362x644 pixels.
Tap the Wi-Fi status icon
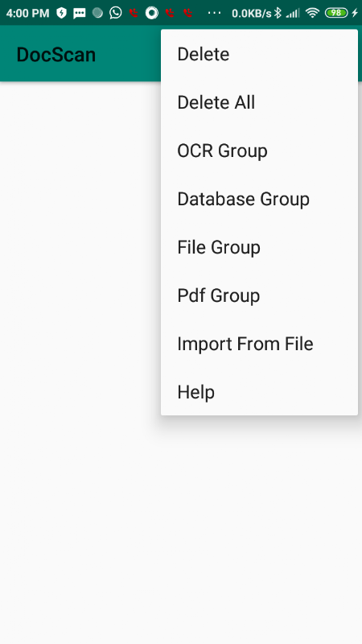click(312, 13)
